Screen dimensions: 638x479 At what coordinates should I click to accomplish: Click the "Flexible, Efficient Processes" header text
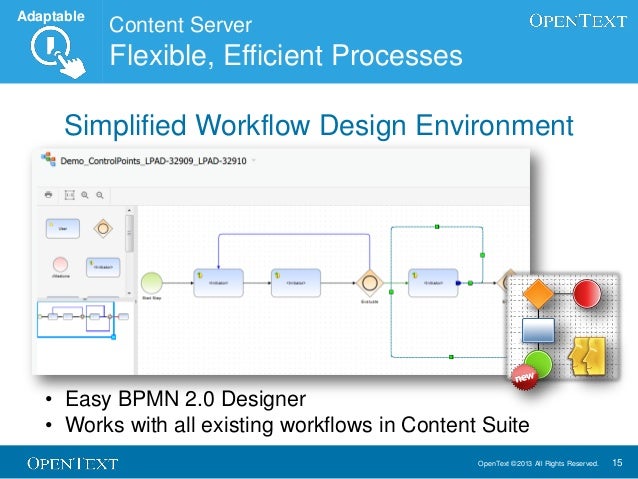tap(286, 55)
